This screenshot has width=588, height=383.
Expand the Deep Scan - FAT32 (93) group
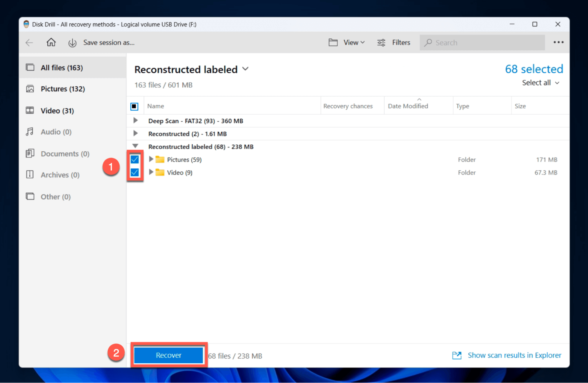click(x=135, y=121)
